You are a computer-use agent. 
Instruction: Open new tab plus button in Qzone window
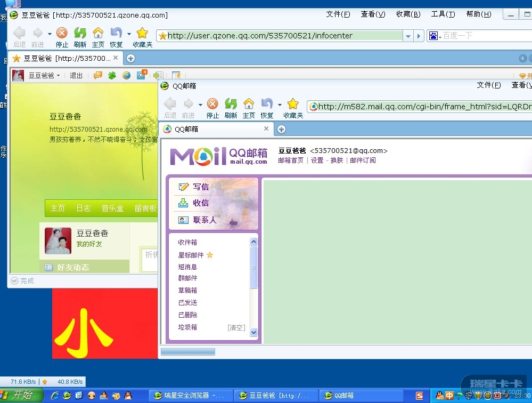(130, 59)
